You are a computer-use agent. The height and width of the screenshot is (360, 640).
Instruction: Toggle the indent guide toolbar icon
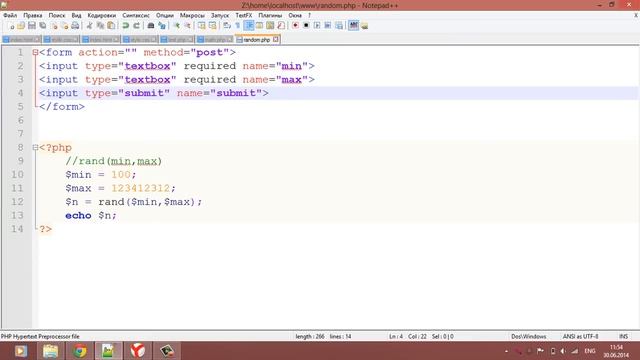click(249, 26)
